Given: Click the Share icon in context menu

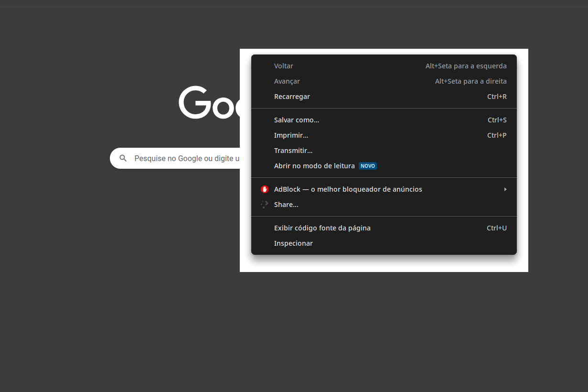Looking at the screenshot, I should click(265, 205).
